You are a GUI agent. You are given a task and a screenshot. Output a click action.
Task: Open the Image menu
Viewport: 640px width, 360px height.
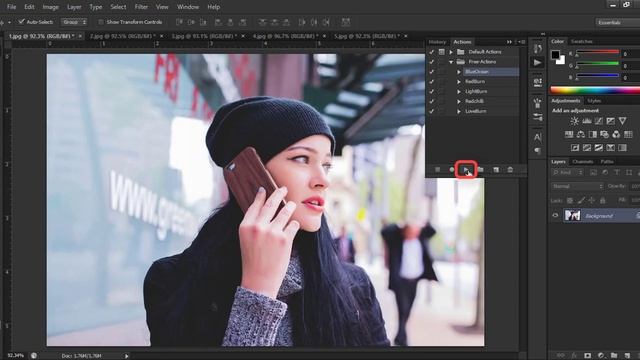pyautogui.click(x=51, y=7)
